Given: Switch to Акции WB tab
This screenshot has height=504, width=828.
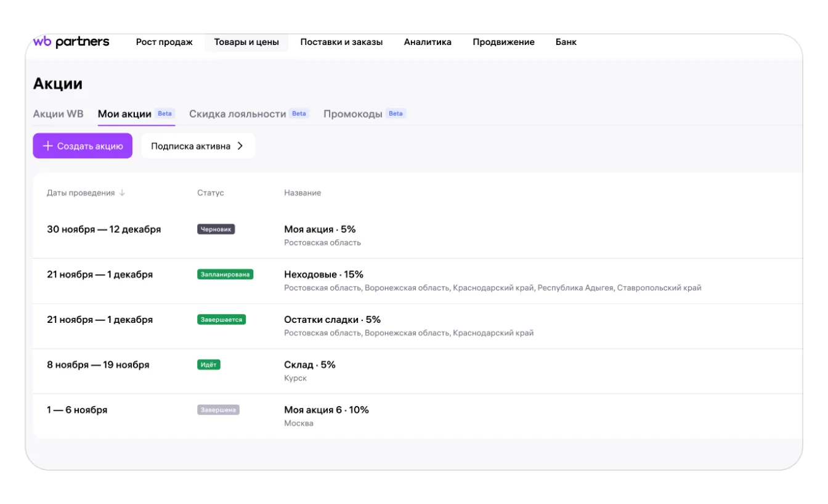Looking at the screenshot, I should pos(58,114).
